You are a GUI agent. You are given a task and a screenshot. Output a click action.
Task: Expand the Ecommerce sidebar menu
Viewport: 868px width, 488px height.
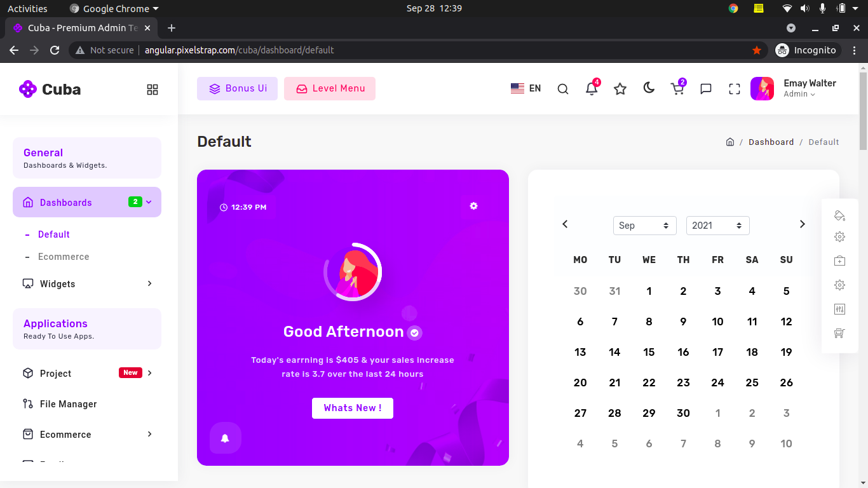tap(64, 434)
